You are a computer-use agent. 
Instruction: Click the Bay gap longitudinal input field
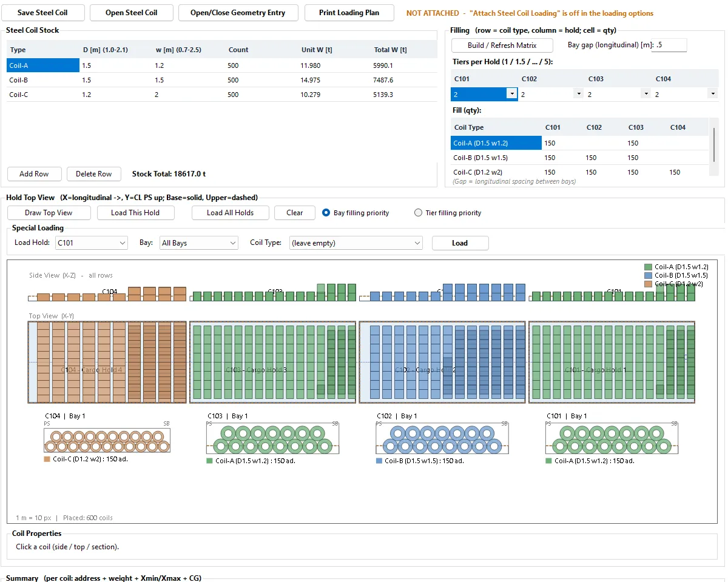coord(669,45)
